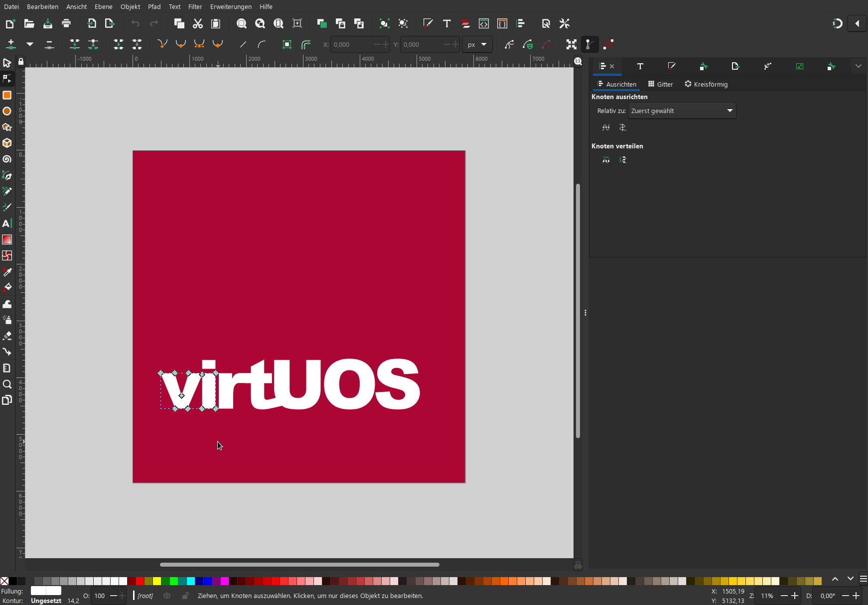The height and width of the screenshot is (605, 868).
Task: Expand the dock panel tabs chevron
Action: coord(859,66)
